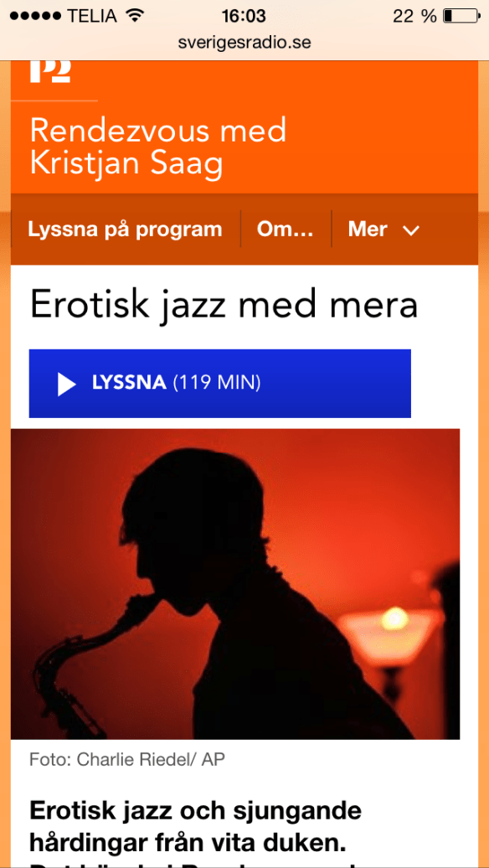Tap the sverigesradio.se address bar
The height and width of the screenshot is (868, 489).
(x=244, y=43)
